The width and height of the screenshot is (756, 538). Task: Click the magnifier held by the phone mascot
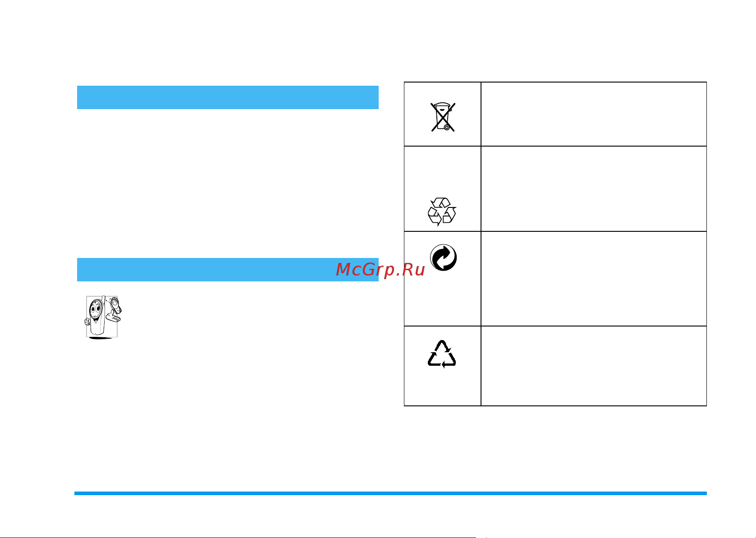(115, 306)
